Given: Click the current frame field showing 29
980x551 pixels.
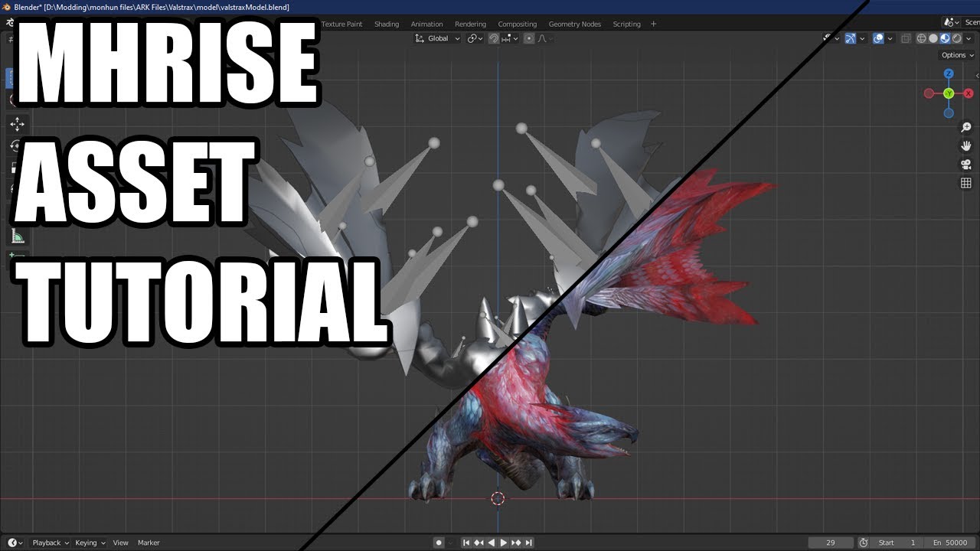Looking at the screenshot, I should coord(831,543).
